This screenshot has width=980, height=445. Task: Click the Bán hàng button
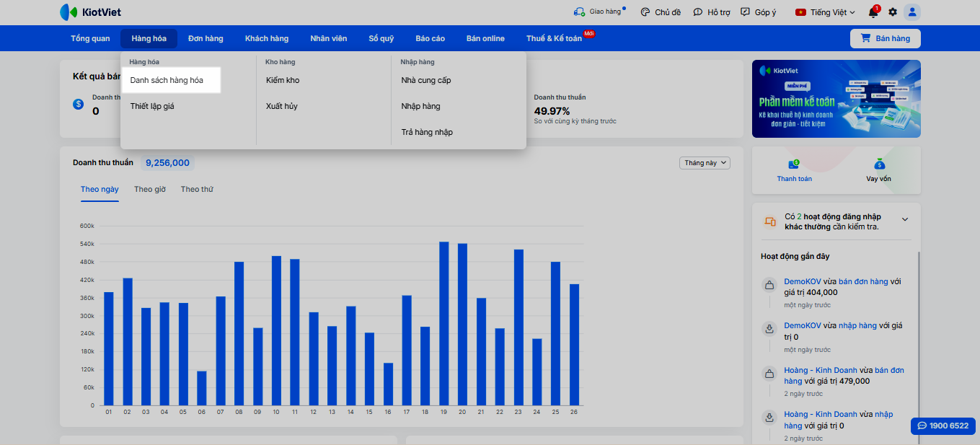click(x=886, y=38)
